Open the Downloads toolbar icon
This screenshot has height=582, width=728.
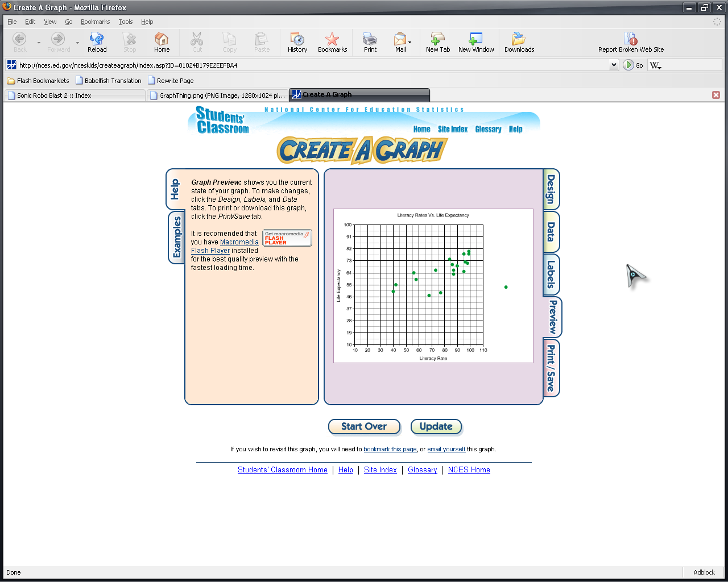coord(519,39)
